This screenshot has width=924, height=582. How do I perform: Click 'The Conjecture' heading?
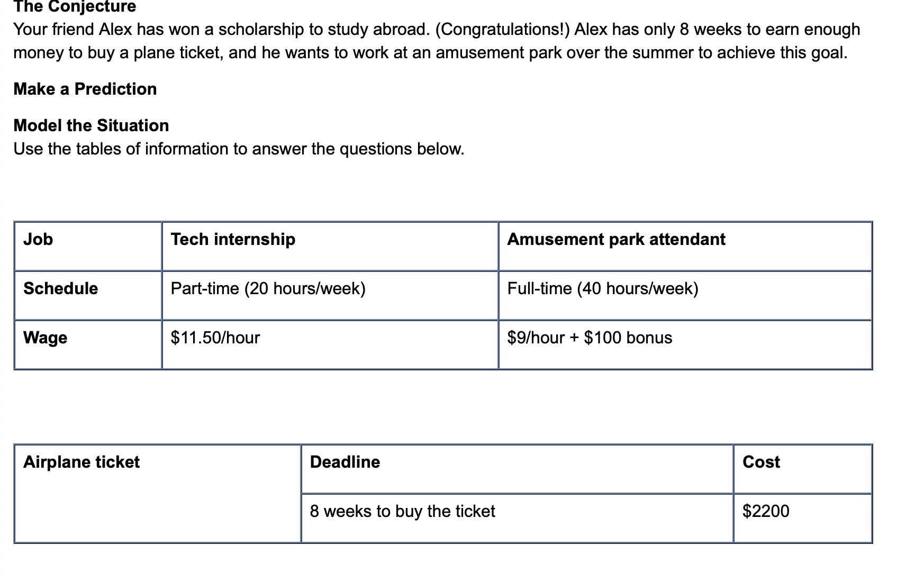[x=75, y=6]
